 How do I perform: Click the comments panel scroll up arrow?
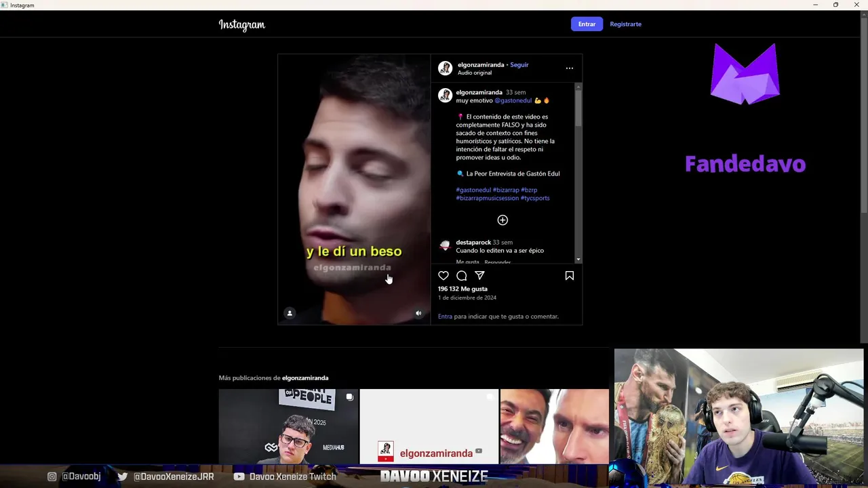click(578, 86)
